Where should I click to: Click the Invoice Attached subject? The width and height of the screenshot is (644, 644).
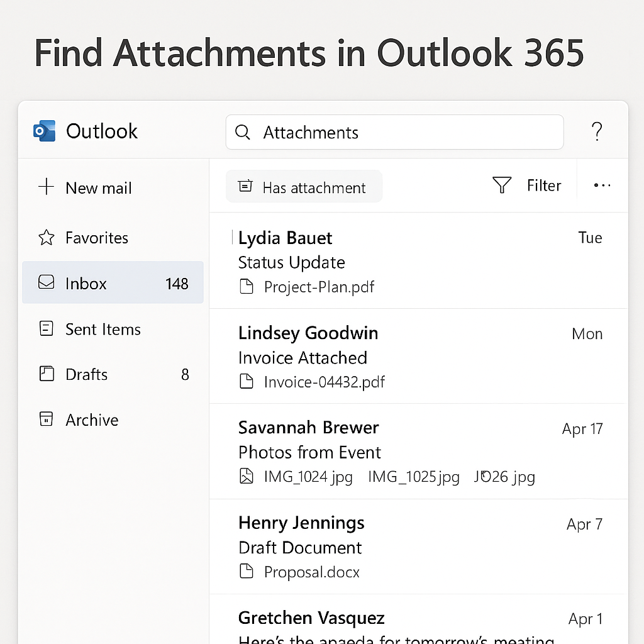point(303,358)
